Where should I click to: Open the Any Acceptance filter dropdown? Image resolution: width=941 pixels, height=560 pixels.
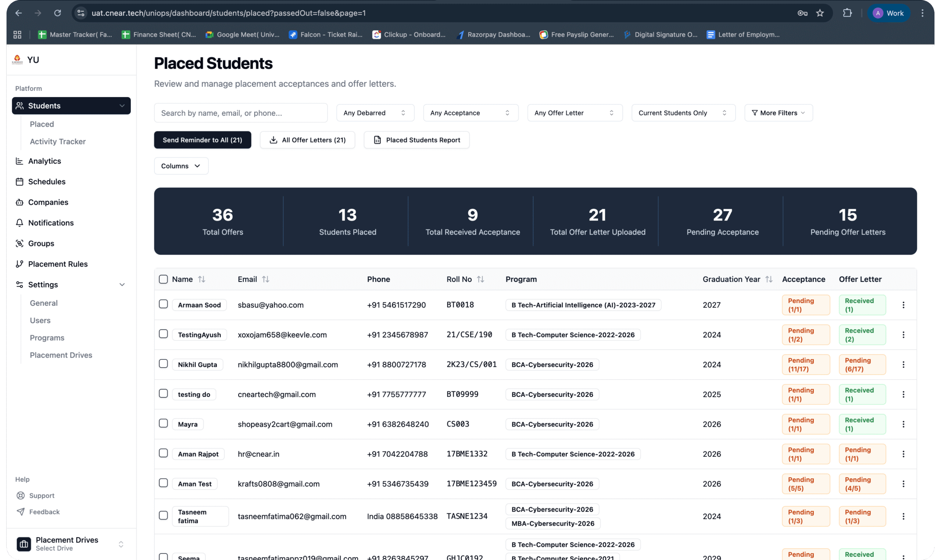(x=470, y=113)
